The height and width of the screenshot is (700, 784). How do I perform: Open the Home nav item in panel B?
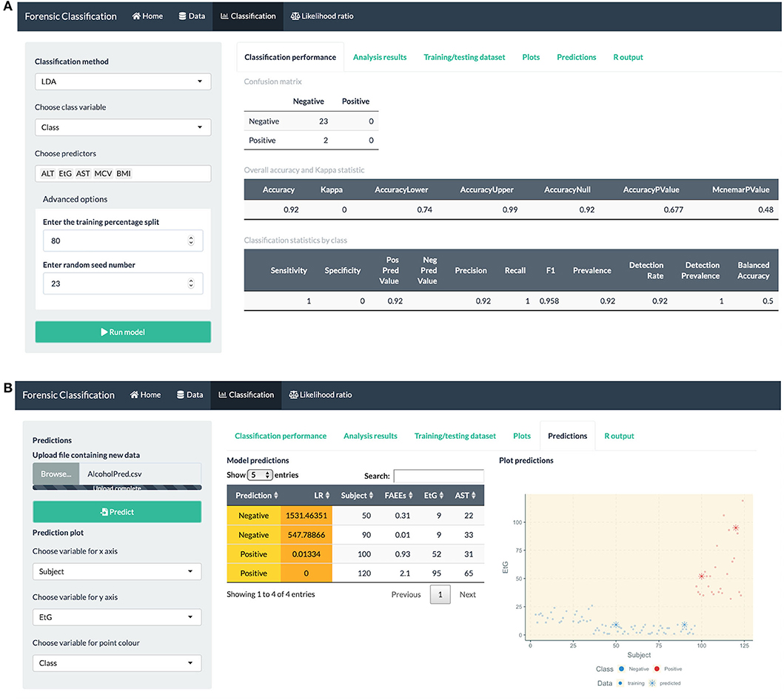[146, 394]
